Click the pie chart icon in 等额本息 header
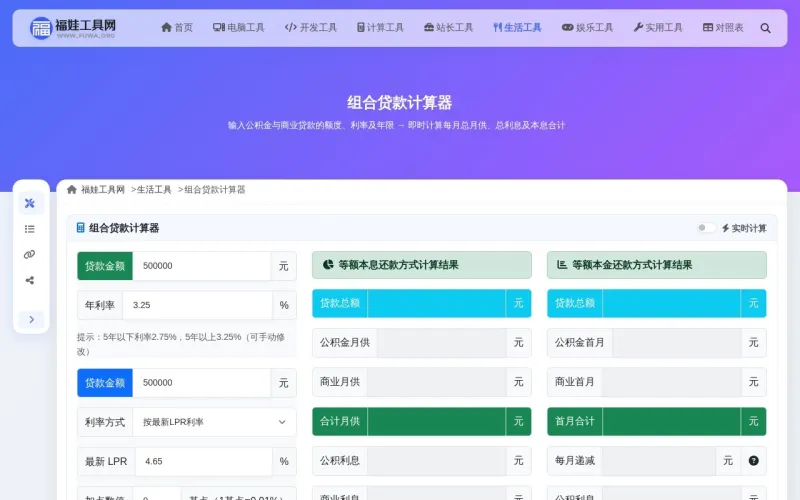The image size is (800, 500). (x=328, y=264)
